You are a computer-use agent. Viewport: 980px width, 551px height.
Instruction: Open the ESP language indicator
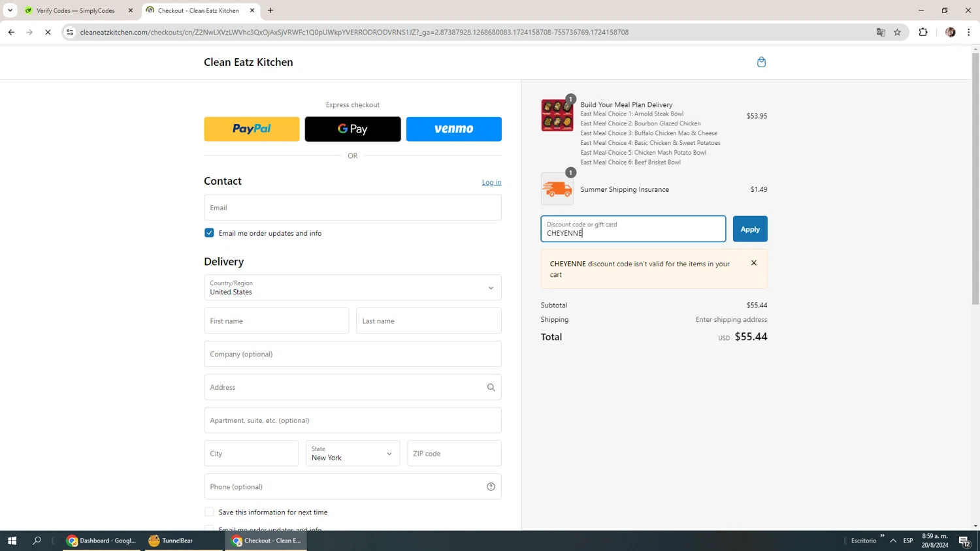[x=908, y=541]
